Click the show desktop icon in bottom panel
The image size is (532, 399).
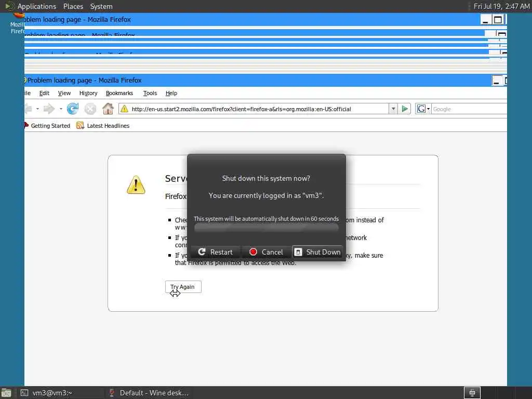(x=6, y=393)
